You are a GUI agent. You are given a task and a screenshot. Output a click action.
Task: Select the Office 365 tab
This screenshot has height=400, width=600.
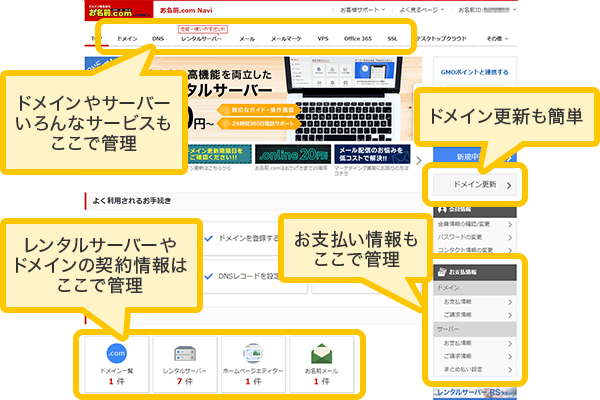(x=358, y=39)
